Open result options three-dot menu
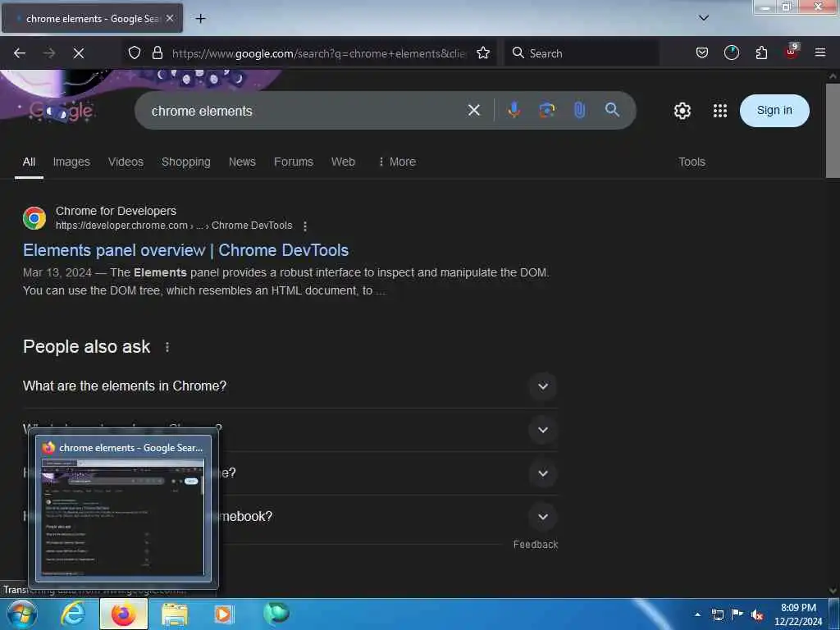 point(305,226)
